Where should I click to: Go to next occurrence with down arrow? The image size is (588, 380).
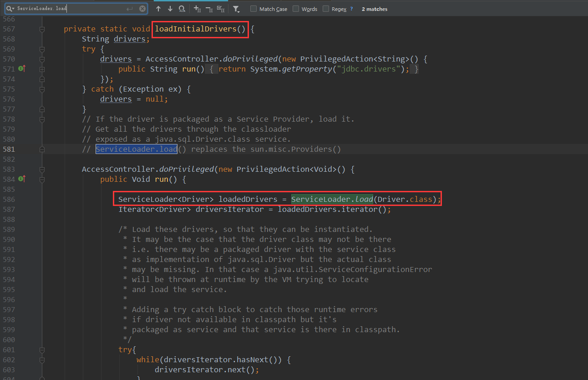tap(170, 9)
